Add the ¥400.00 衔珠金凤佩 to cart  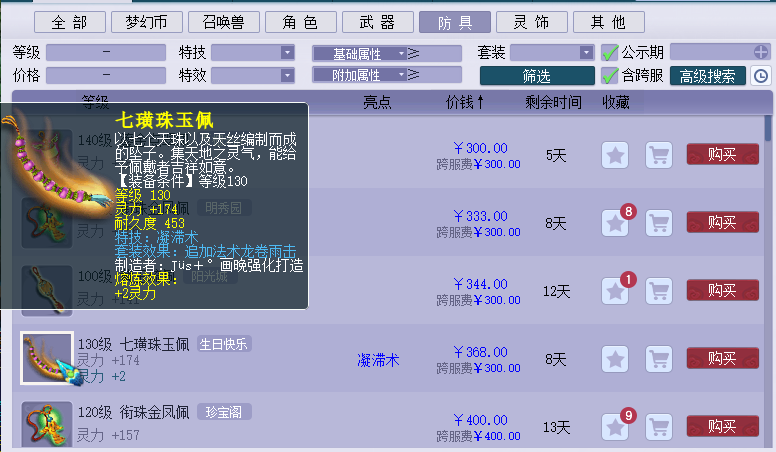pyautogui.click(x=659, y=427)
